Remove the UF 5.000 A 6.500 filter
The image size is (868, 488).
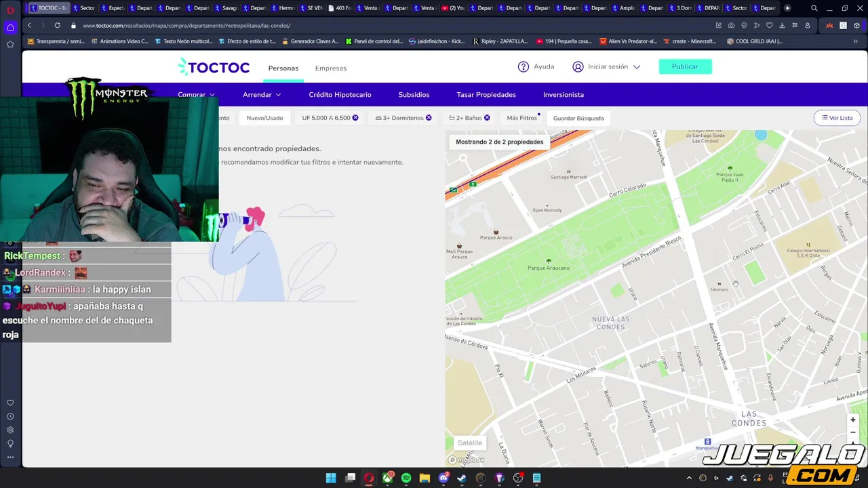355,118
